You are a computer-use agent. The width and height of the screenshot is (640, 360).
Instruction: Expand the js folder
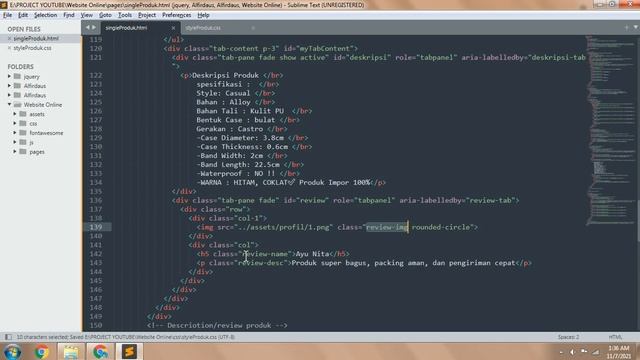[15, 142]
